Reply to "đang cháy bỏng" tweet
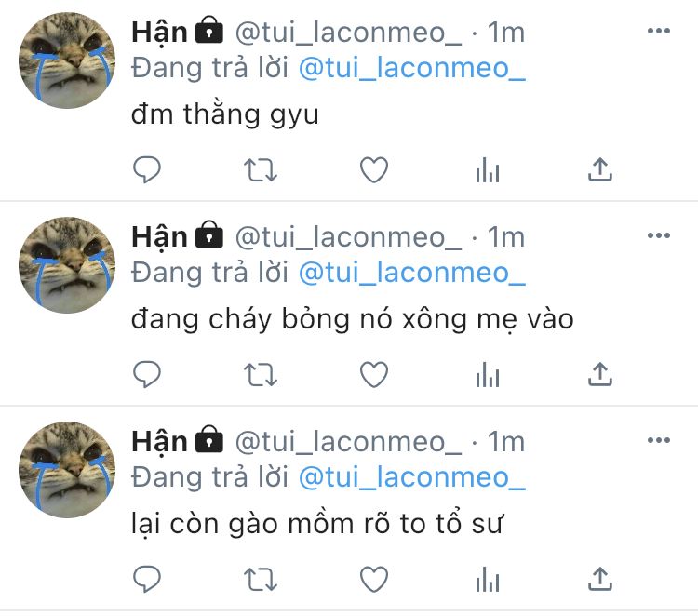 pyautogui.click(x=147, y=374)
